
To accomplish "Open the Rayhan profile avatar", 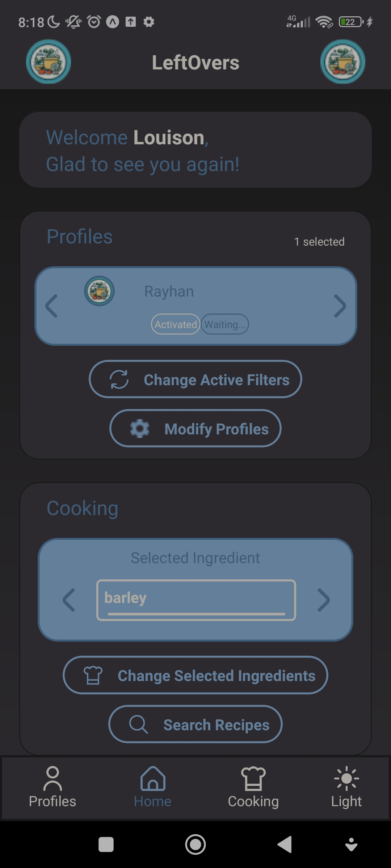I will (x=100, y=291).
